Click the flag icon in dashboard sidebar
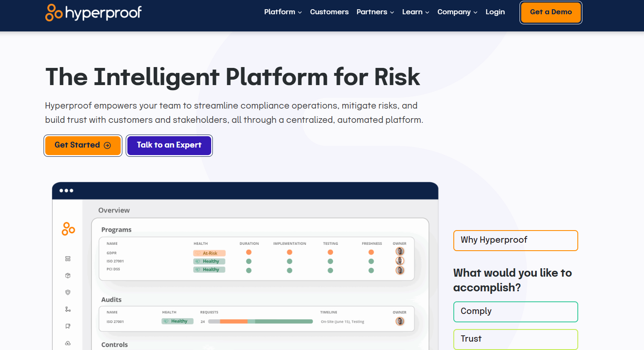 [68, 326]
